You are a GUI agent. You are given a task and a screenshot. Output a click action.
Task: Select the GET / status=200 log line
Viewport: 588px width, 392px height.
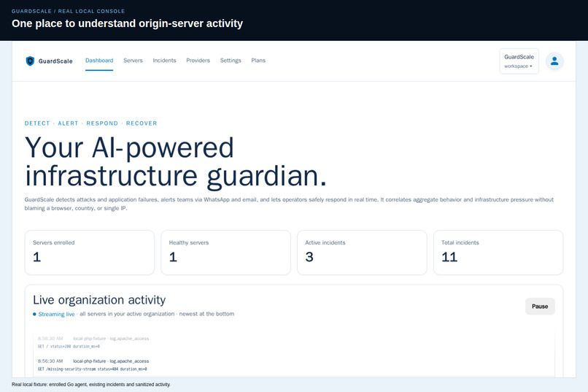click(69, 346)
